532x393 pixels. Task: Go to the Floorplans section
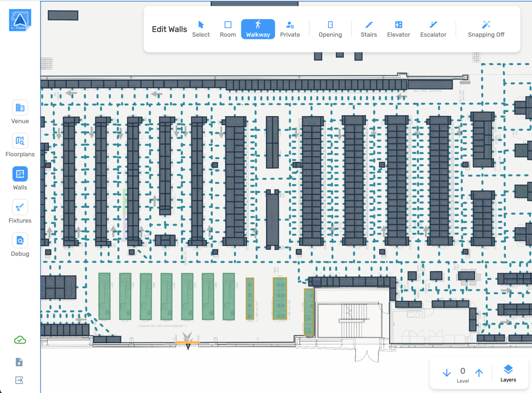click(x=20, y=145)
